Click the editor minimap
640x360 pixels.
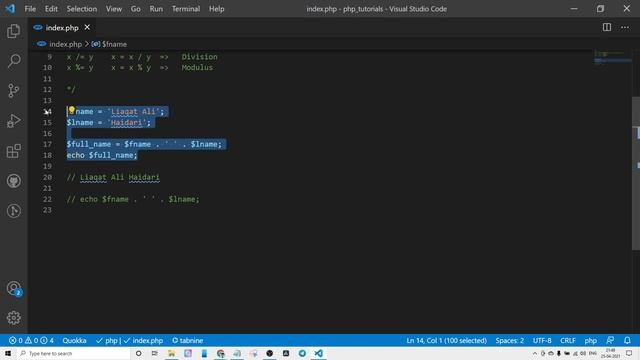tap(612, 57)
